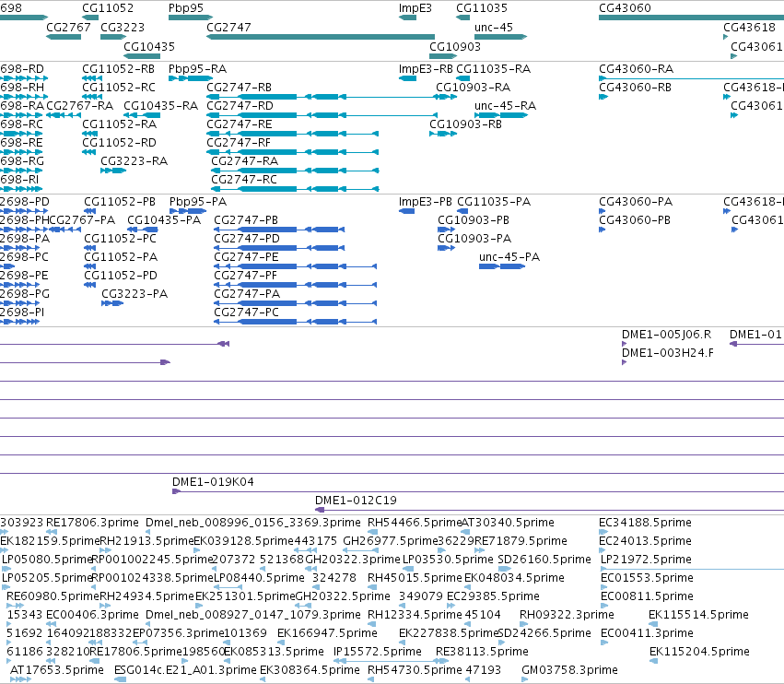The height and width of the screenshot is (684, 784).
Task: Click protein CG10435-PA
Action: pyautogui.click(x=143, y=230)
